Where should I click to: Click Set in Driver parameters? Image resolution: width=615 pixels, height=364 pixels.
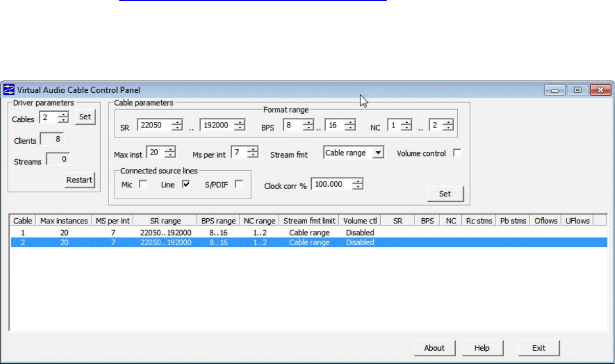[x=85, y=117]
